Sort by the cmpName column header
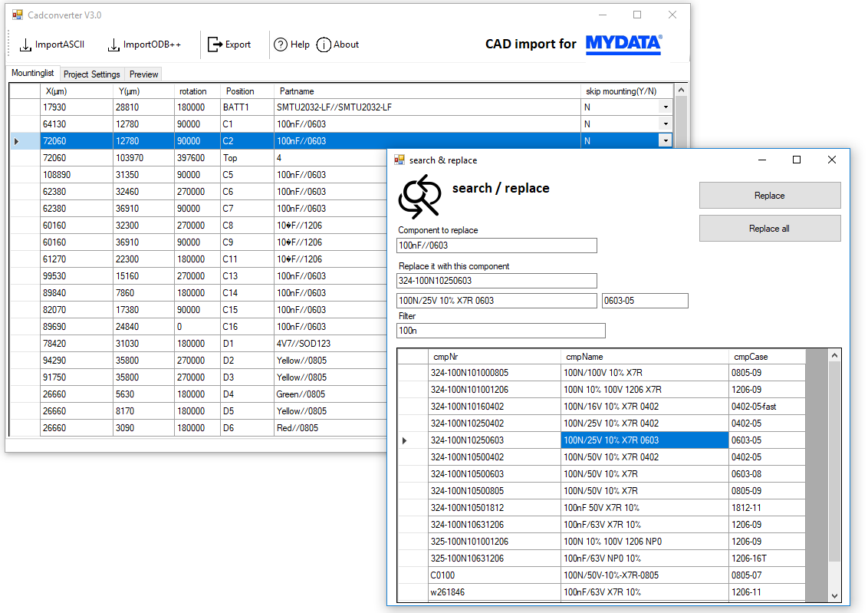The width and height of the screenshot is (868, 613). click(x=645, y=357)
